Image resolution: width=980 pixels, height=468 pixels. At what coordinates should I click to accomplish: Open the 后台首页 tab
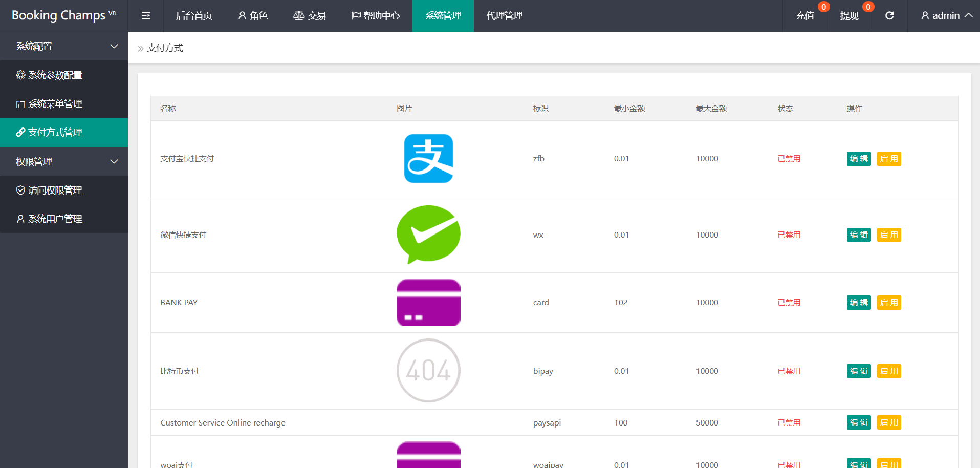pyautogui.click(x=194, y=16)
